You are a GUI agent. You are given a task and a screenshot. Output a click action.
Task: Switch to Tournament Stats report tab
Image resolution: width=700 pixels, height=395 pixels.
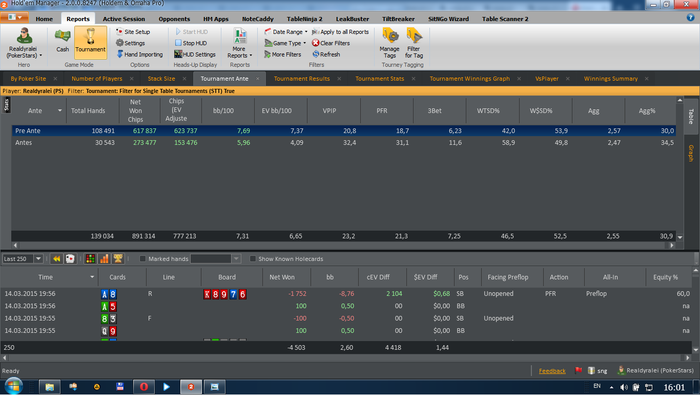(x=379, y=79)
